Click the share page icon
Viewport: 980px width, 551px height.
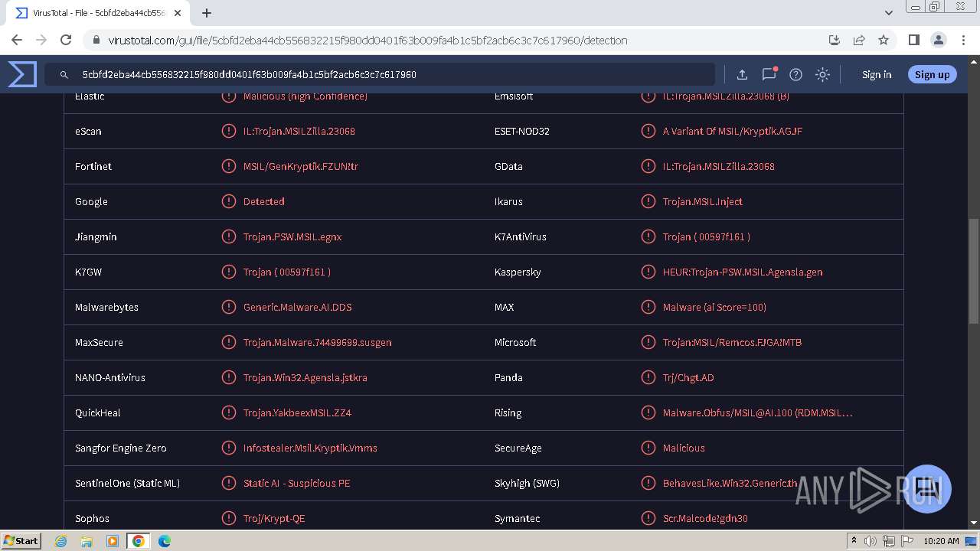tap(859, 40)
